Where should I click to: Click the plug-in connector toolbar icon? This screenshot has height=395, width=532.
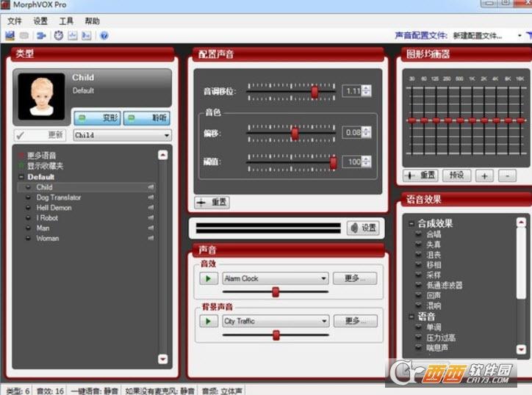coord(41,35)
